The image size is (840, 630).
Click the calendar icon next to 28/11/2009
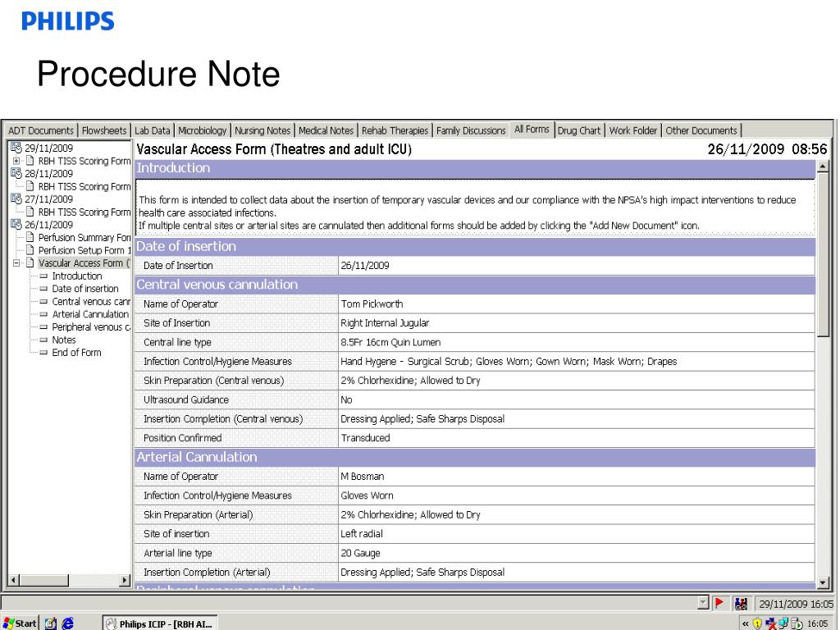[x=16, y=173]
